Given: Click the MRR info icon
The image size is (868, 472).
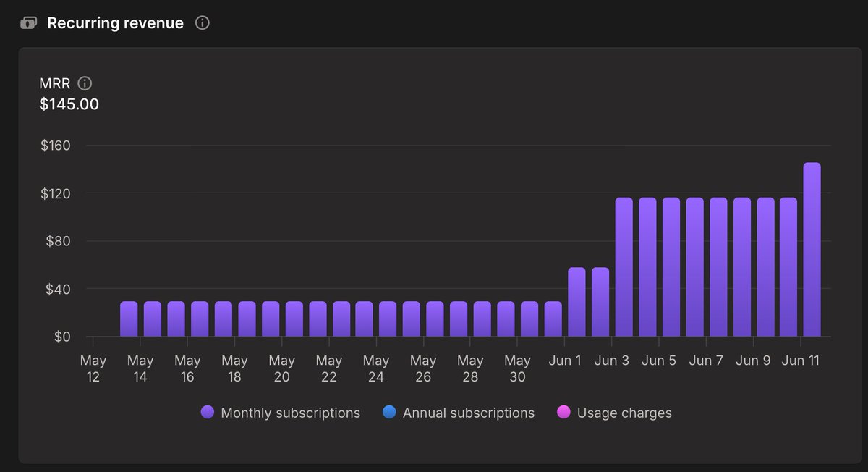Looking at the screenshot, I should coord(85,83).
